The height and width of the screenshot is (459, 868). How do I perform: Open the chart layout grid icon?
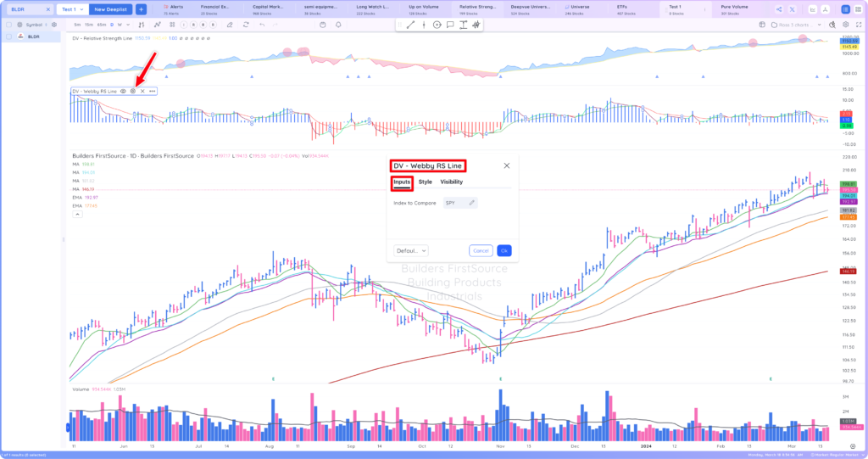[172, 25]
